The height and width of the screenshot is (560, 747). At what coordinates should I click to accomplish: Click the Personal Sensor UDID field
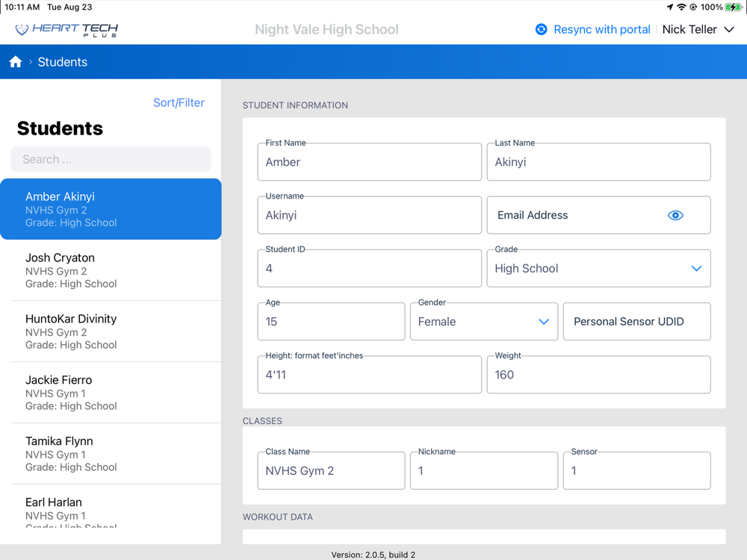(636, 322)
